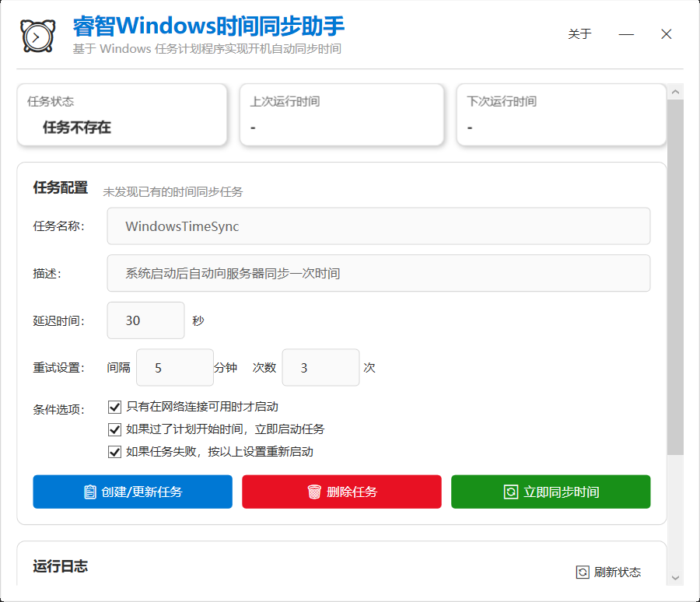Click the green 立即同步时间 button
Viewport: 700px width, 602px height.
(x=551, y=492)
